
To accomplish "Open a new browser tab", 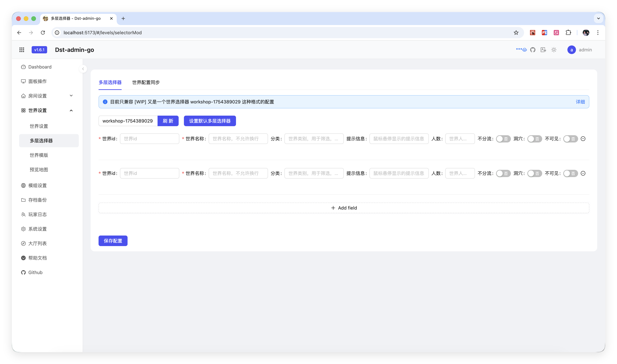I will point(123,18).
